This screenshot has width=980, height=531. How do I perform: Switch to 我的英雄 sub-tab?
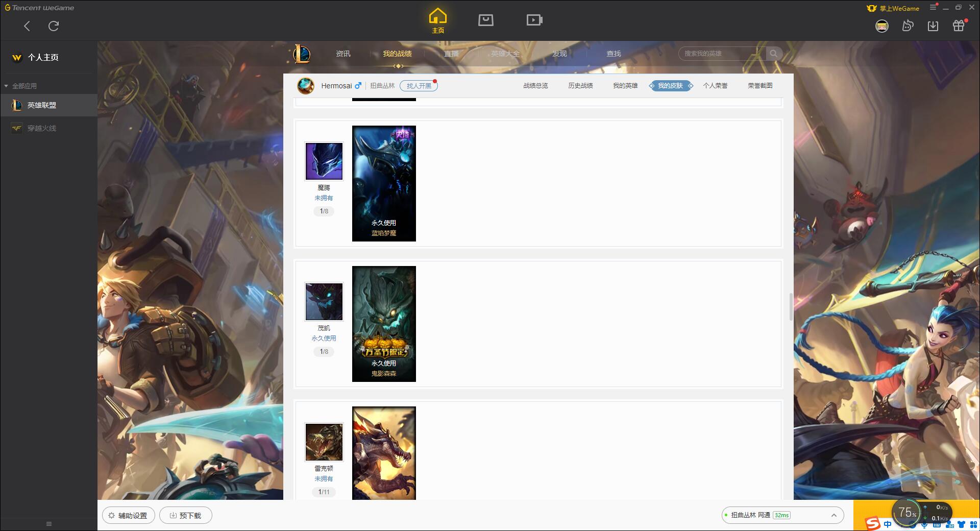click(x=625, y=86)
